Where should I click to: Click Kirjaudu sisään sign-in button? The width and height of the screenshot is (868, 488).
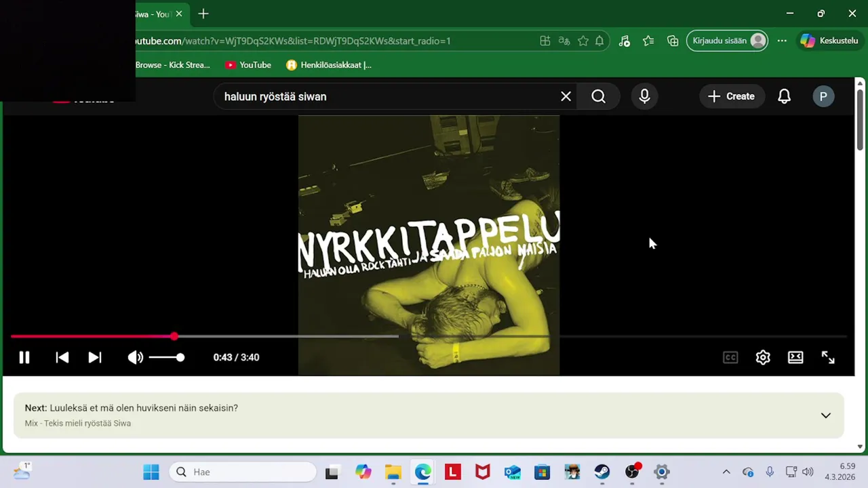point(728,41)
